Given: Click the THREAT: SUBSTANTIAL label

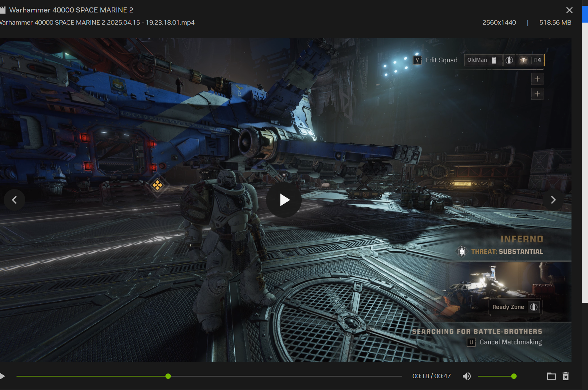Looking at the screenshot, I should point(507,252).
